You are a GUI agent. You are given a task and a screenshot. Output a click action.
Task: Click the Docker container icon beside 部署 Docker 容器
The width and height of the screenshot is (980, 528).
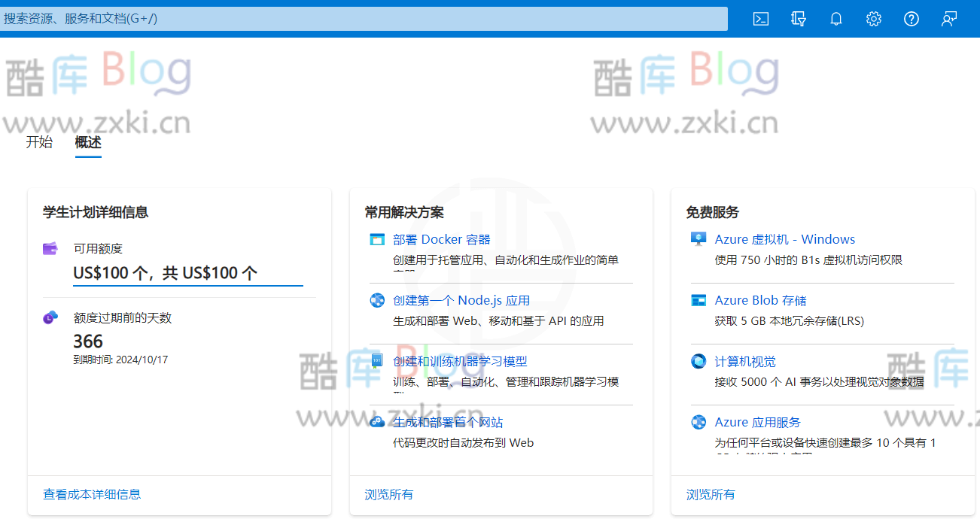pos(376,238)
